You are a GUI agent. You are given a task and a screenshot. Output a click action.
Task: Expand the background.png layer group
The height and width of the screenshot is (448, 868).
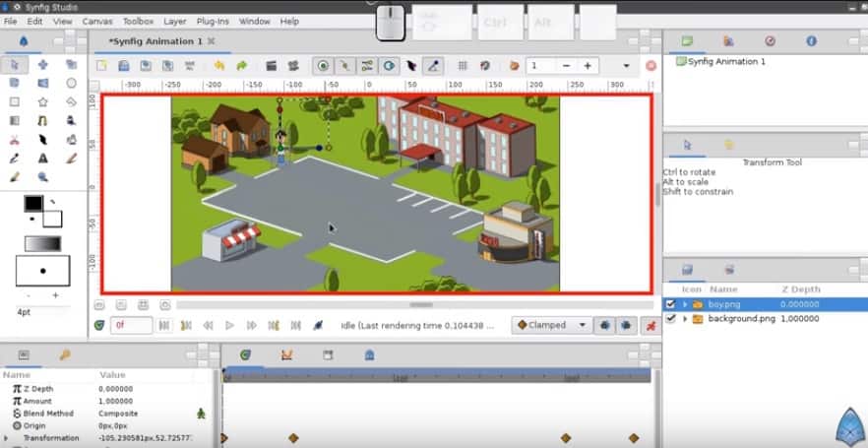pos(685,318)
